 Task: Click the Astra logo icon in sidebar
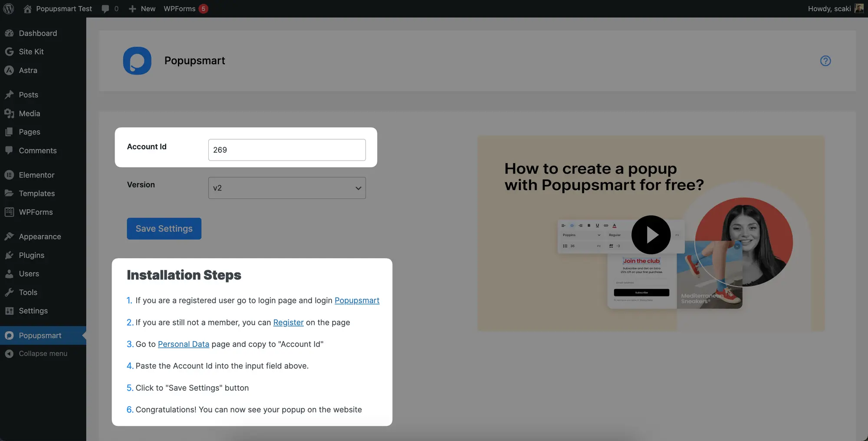point(9,70)
